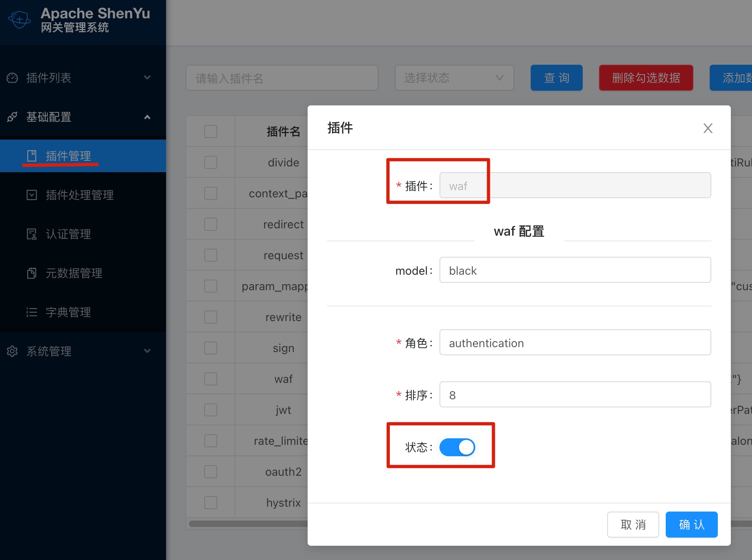752x560 pixels.
Task: Tick the select-all header checkbox
Action: [210, 131]
